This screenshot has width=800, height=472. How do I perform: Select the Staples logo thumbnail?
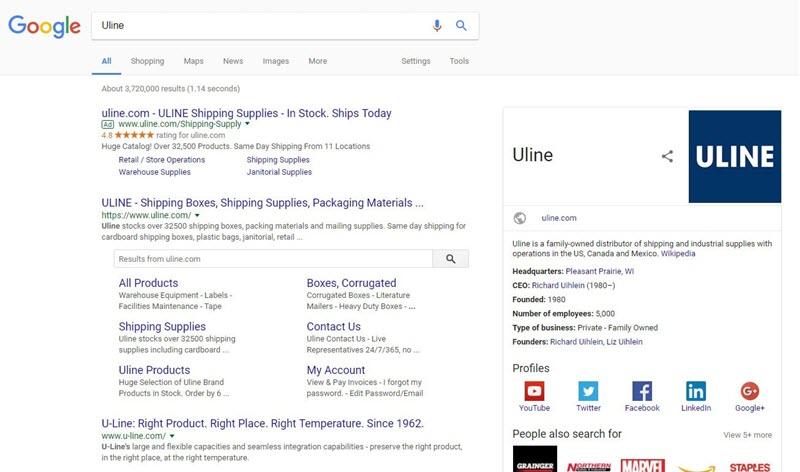(x=749, y=467)
